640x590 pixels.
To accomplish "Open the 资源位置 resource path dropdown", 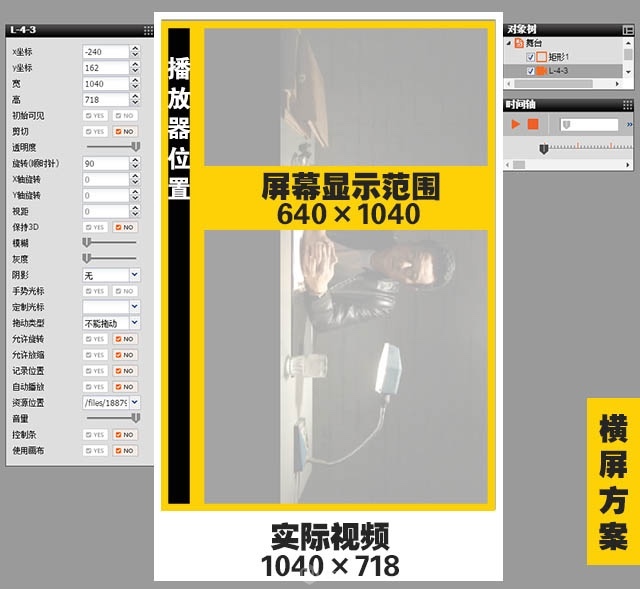I will click(135, 402).
